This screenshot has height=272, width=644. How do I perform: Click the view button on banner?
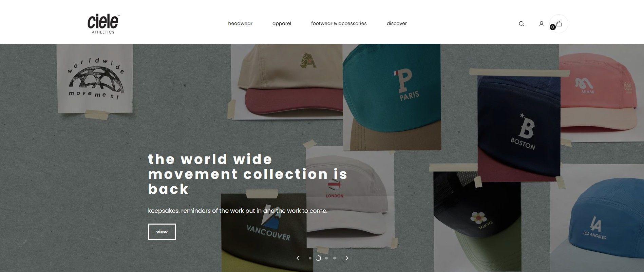162,232
